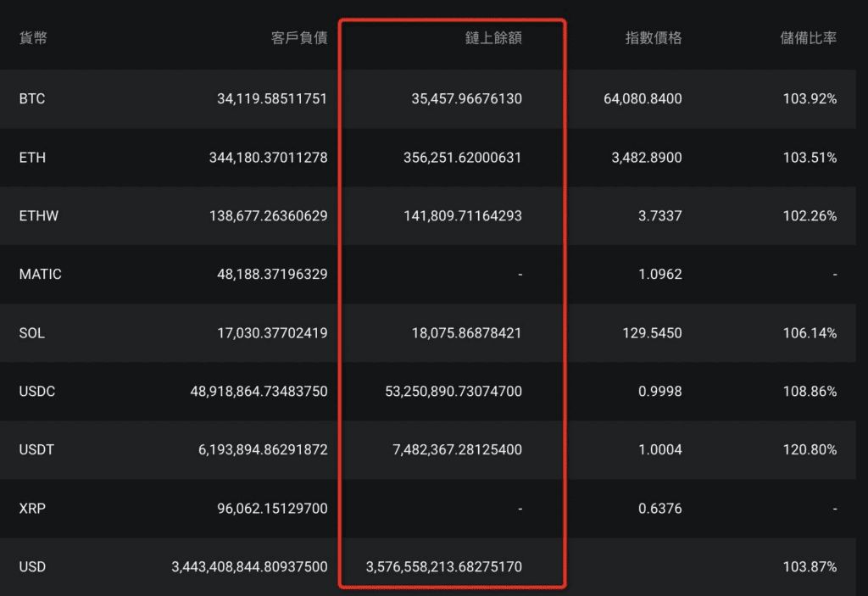Click the BTC index price 64,080.8400

pyautogui.click(x=643, y=99)
